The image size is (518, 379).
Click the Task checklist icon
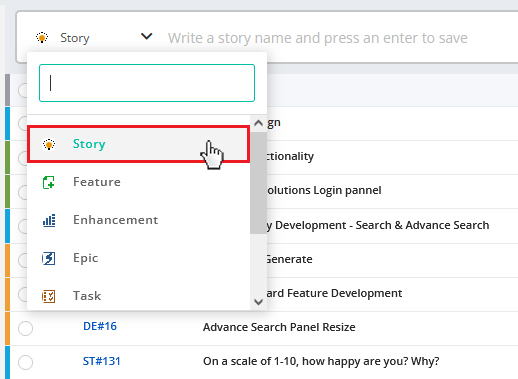49,296
